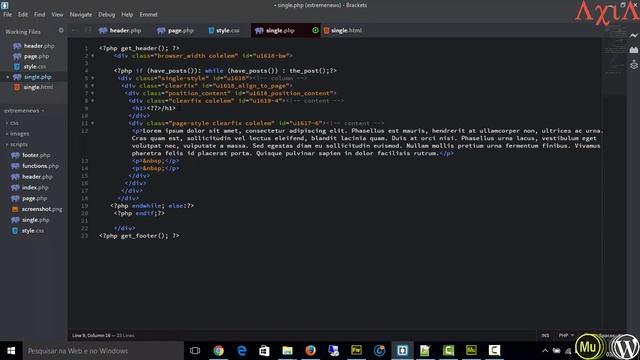The image size is (640, 360).
Task: Open header.php in Working Files
Action: tap(33, 46)
